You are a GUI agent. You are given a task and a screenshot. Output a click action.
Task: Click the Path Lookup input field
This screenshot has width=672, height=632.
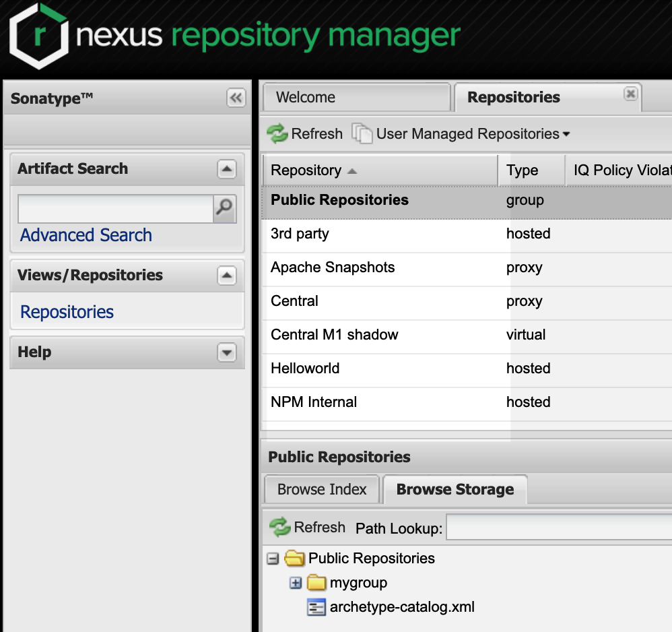click(559, 528)
